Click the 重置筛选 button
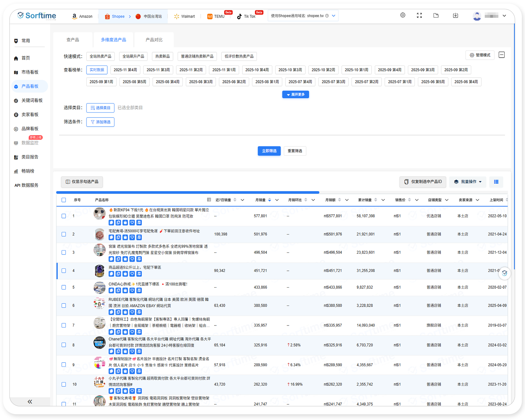This screenshot has width=525, height=420. coord(295,151)
